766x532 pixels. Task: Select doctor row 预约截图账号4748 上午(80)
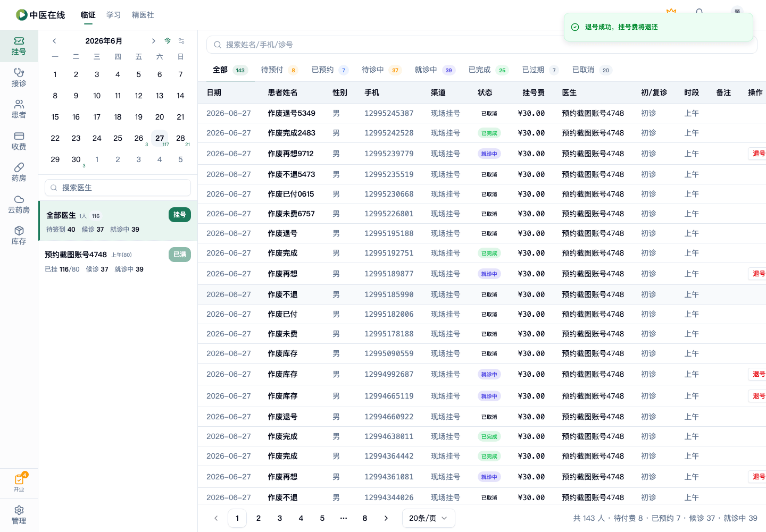pyautogui.click(x=118, y=261)
